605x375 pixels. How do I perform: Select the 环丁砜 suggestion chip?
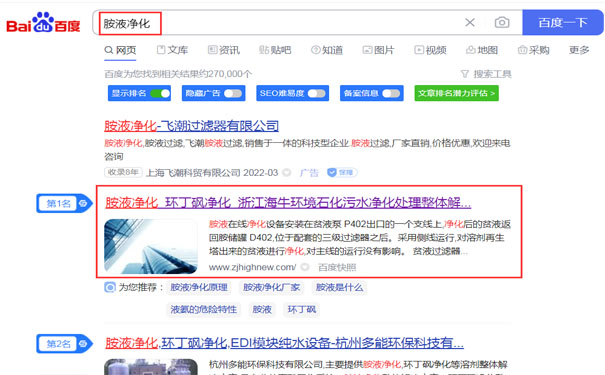coord(302,309)
